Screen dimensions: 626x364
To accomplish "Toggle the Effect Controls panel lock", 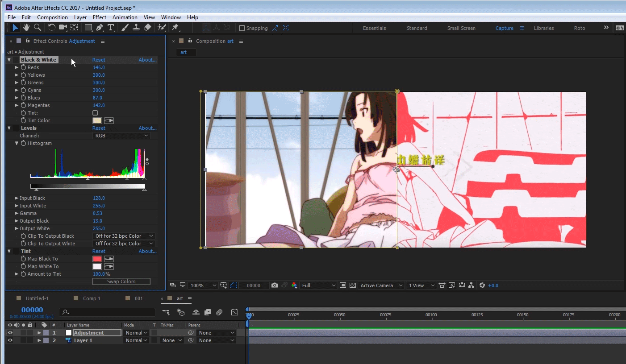I will point(27,41).
